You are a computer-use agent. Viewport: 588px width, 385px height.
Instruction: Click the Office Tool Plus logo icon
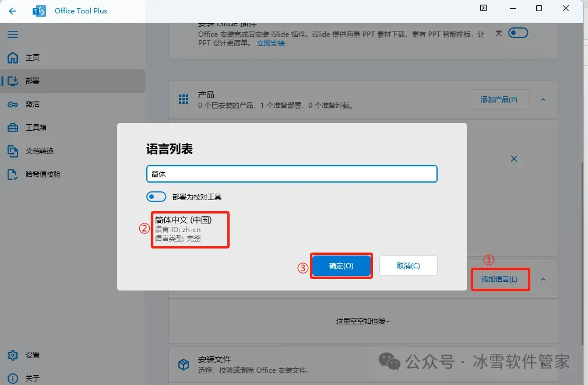[39, 11]
